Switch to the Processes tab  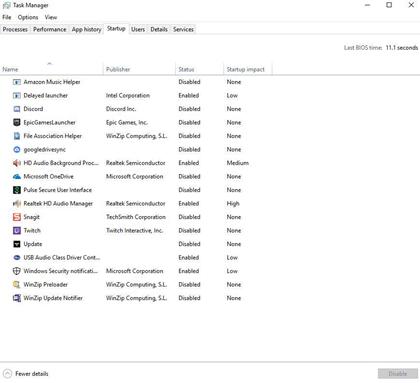tap(15, 29)
